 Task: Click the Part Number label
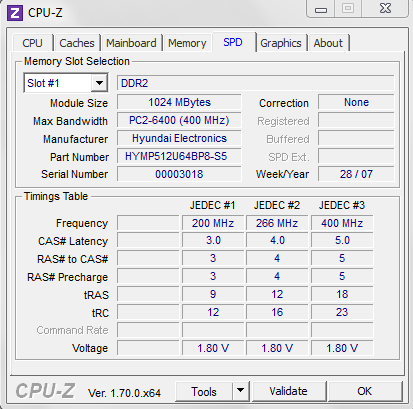point(79,157)
